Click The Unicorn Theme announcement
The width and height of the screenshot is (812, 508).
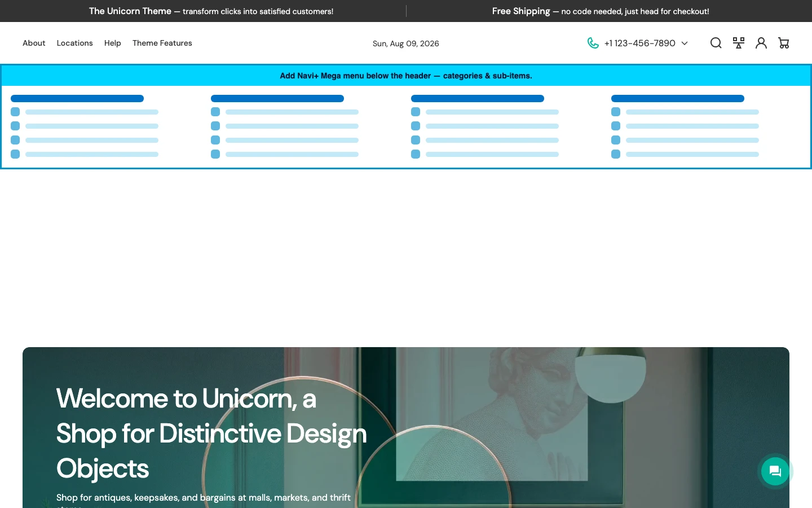tap(211, 11)
